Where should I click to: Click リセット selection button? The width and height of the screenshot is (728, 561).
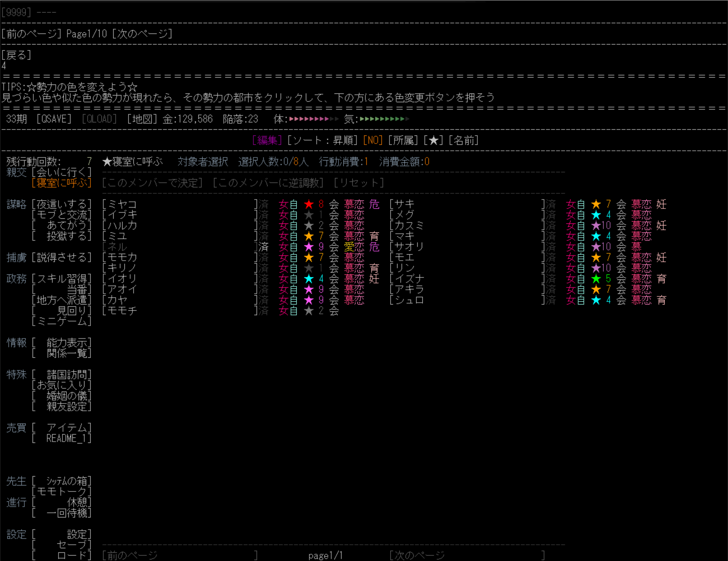tap(359, 183)
